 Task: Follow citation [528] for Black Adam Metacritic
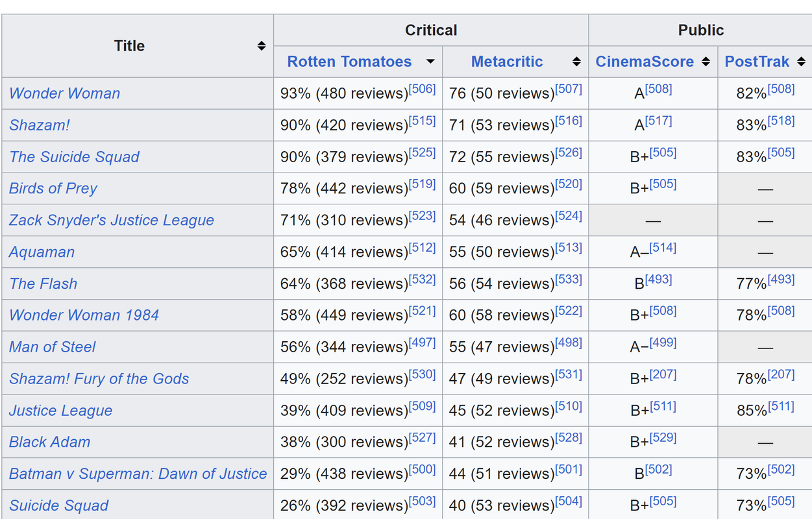(569, 439)
